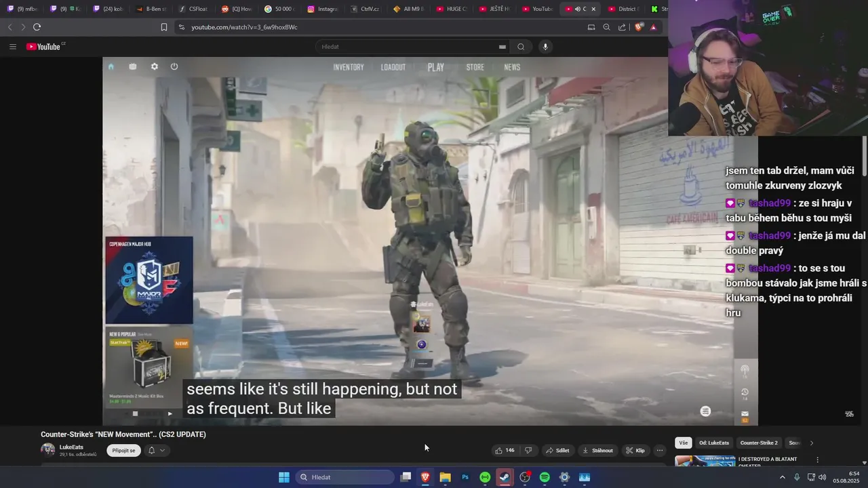Like the video with 146 likes
This screenshot has width=868, height=488.
tap(505, 450)
